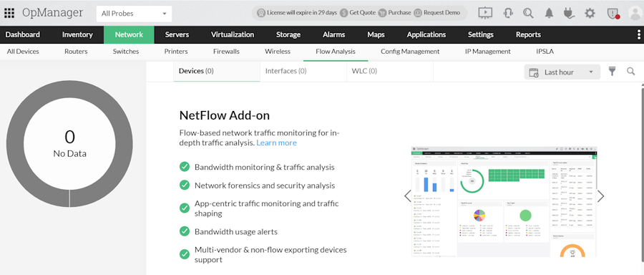Image resolution: width=644 pixels, height=275 pixels.
Task: Click the support headset icon
Action: click(x=508, y=13)
